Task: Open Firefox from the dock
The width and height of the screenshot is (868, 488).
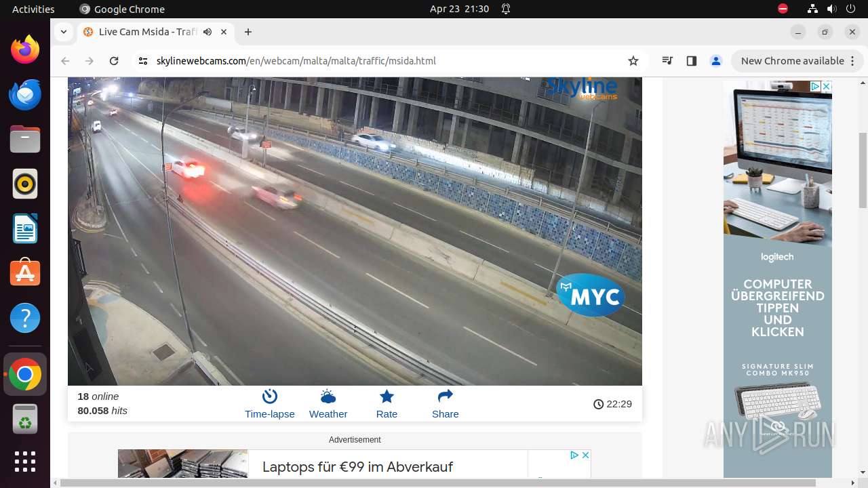Action: click(25, 50)
